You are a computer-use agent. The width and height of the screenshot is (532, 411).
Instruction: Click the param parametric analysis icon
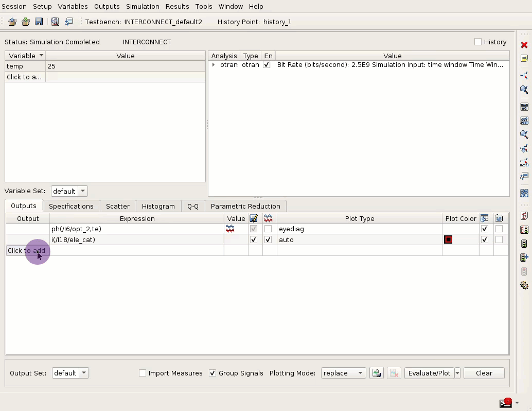[524, 121]
